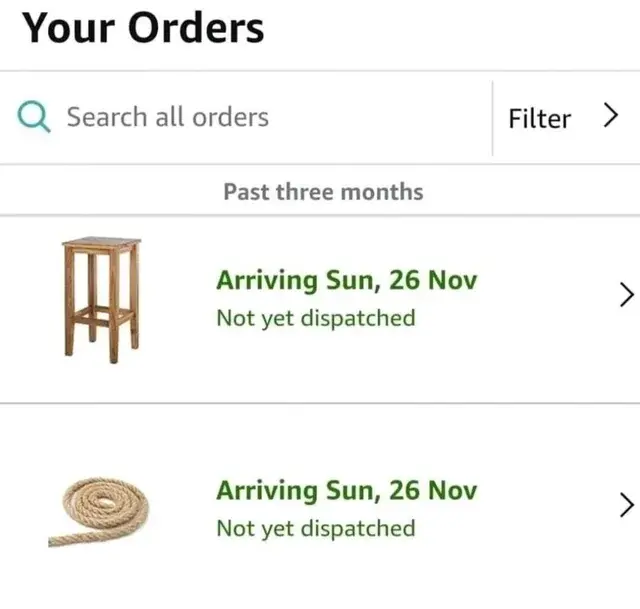Click the rope order's Arriving Sun, 26 Nov text
The height and width of the screenshot is (609, 640).
pos(346,490)
